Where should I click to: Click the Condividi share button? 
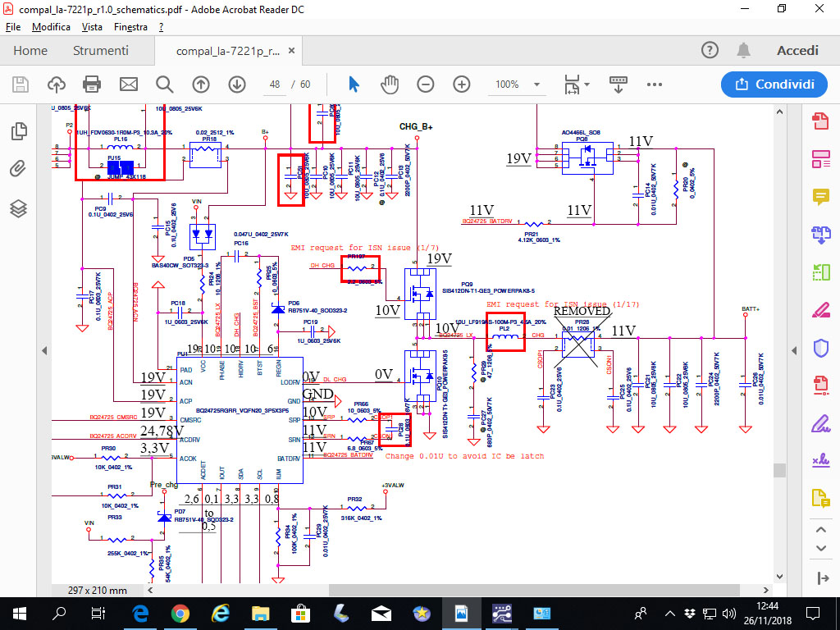(x=774, y=84)
